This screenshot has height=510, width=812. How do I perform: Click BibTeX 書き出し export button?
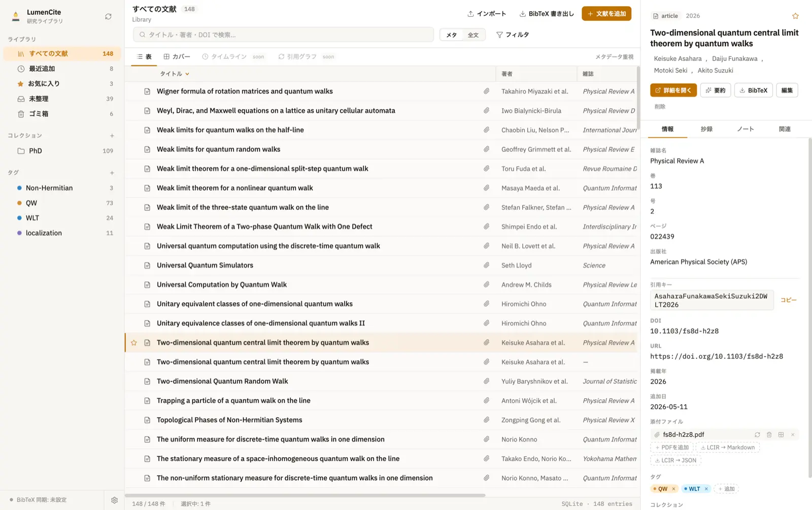(x=547, y=14)
